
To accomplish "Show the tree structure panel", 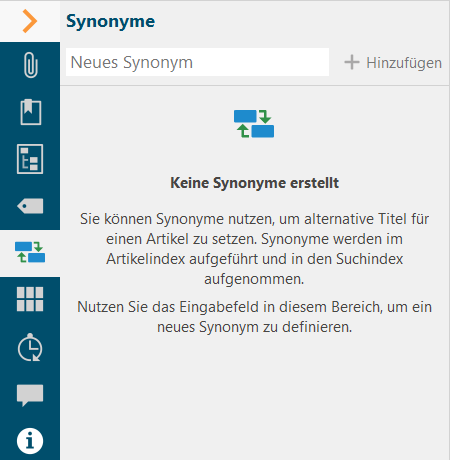I will pos(30,159).
